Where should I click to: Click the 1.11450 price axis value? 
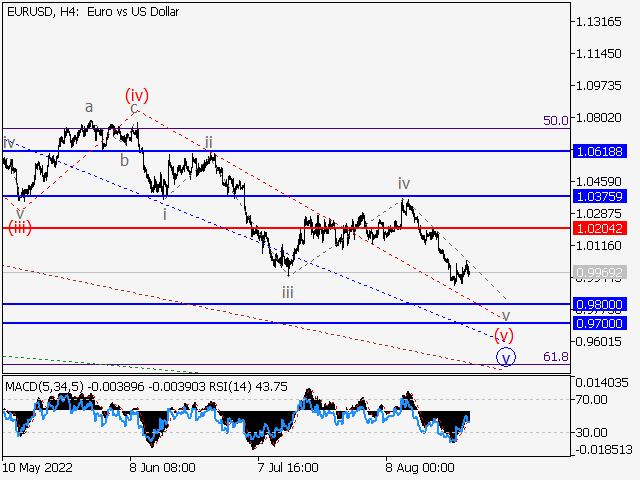tap(598, 53)
